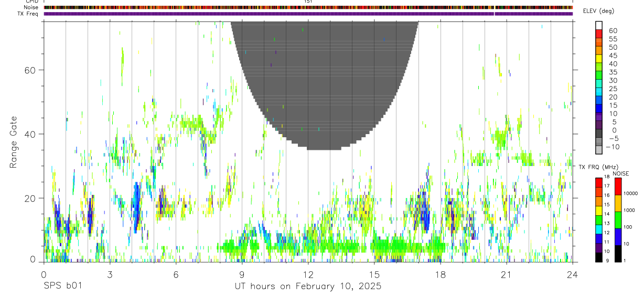Screen dimensions: 644x297
Task: Click the x-axis tick label '18'
Action: pos(440,274)
